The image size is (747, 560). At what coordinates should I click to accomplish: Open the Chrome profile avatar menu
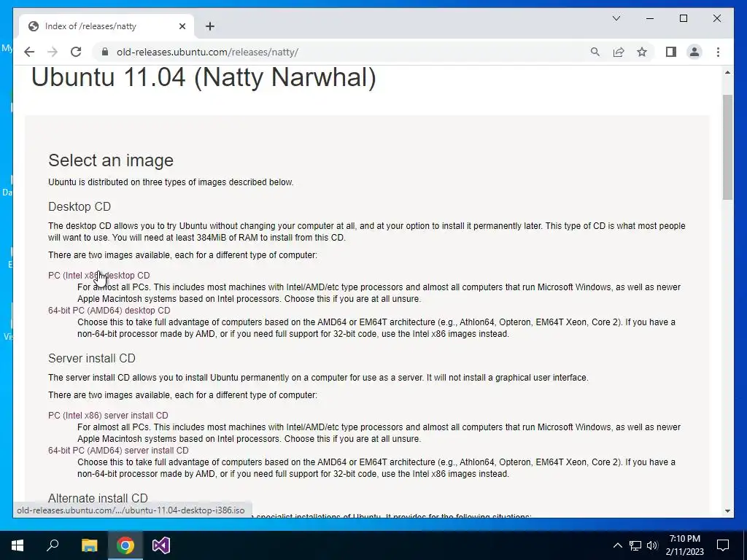[x=694, y=52]
